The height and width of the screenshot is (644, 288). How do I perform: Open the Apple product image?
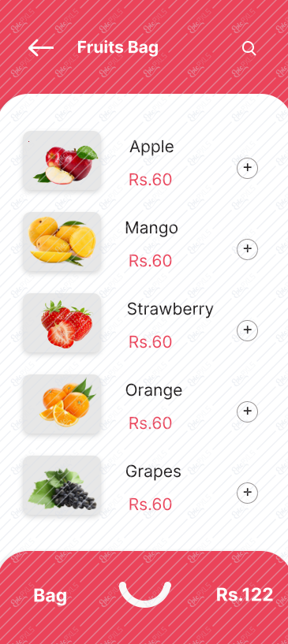coord(62,161)
